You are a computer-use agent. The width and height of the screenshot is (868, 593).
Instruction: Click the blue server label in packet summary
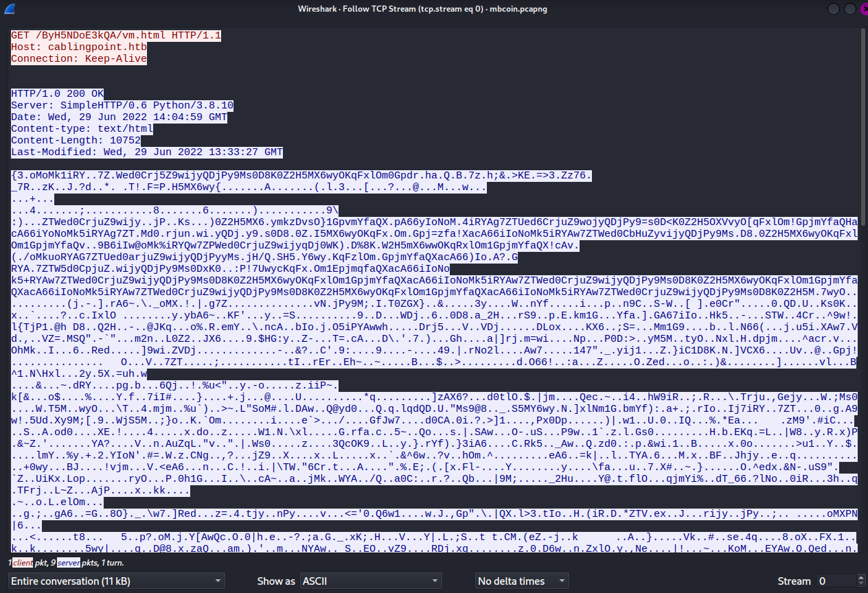click(69, 563)
